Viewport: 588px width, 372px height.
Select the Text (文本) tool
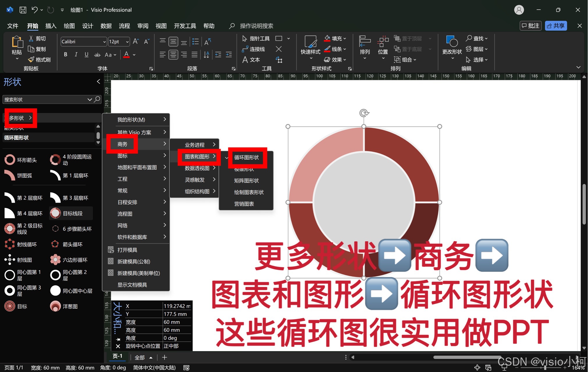tap(251, 60)
